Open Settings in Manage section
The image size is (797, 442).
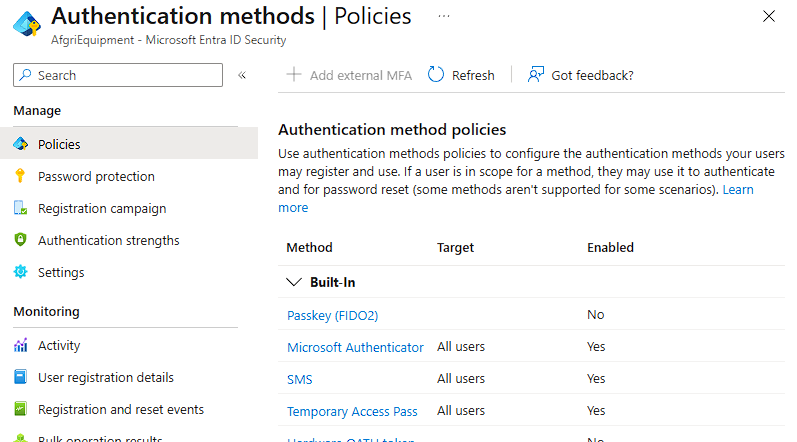pyautogui.click(x=61, y=273)
